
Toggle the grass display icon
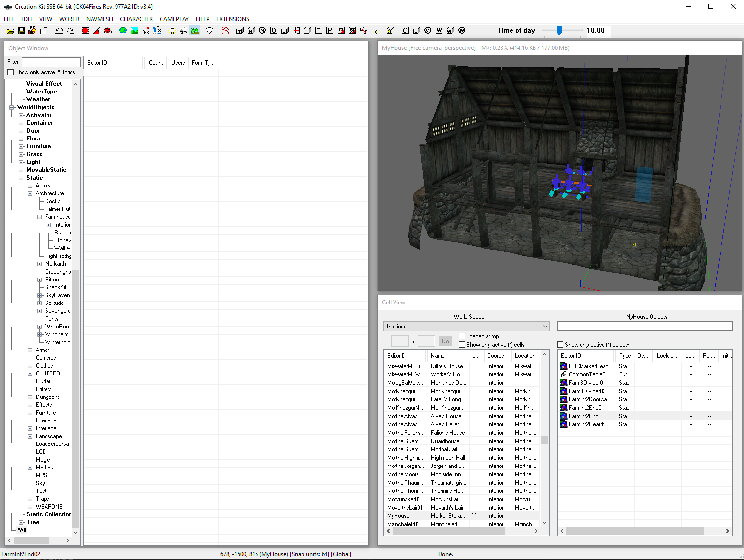point(195,30)
